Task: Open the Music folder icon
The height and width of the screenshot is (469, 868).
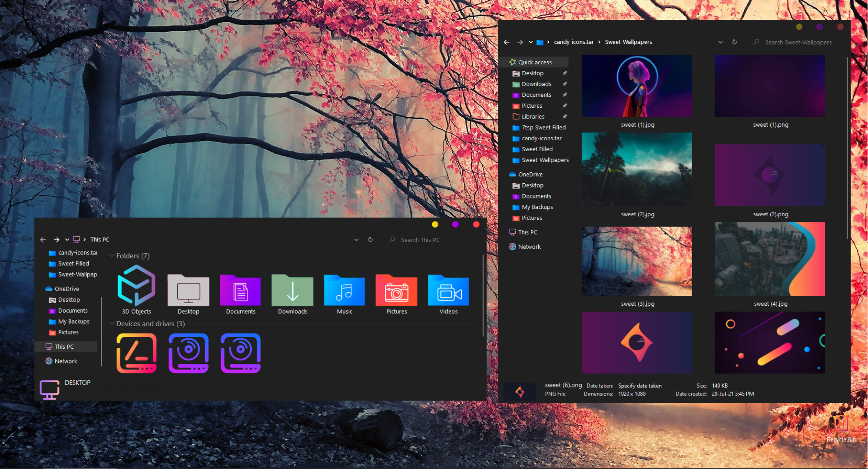Action: 345,290
